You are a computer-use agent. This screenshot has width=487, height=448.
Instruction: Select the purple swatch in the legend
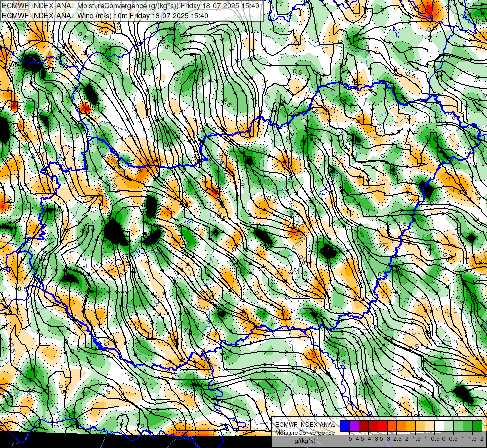click(x=354, y=426)
